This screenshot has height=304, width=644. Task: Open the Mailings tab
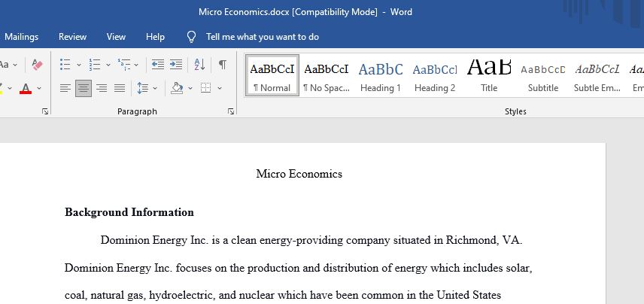pos(21,37)
